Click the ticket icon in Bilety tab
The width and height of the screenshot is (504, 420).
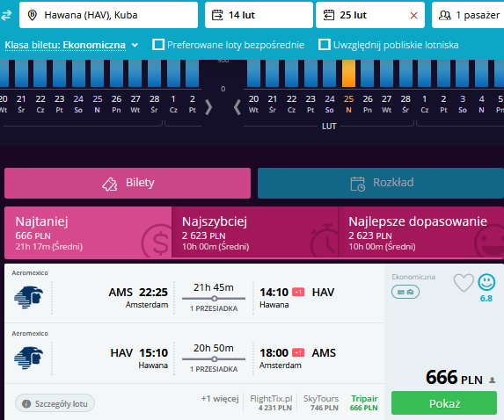click(110, 184)
